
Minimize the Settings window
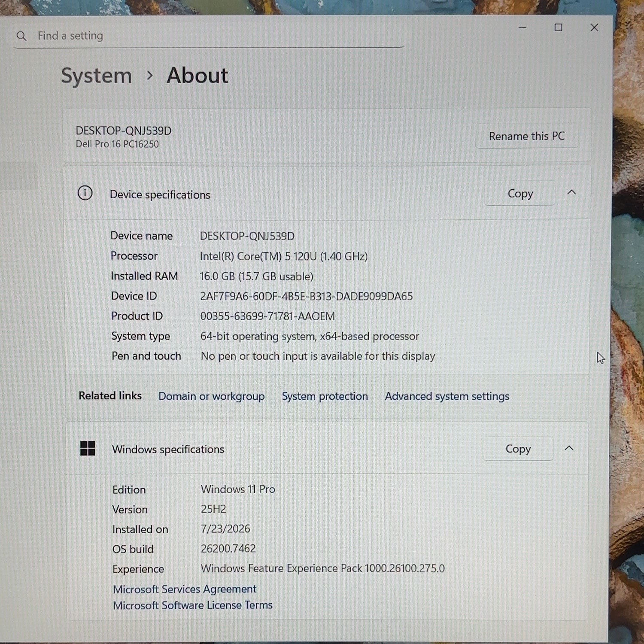tap(522, 27)
